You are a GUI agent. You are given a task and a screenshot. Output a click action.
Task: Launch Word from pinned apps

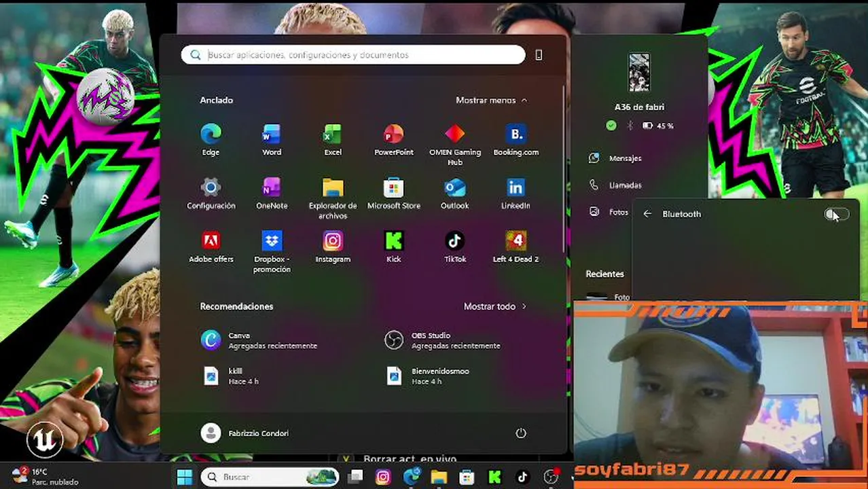272,140
